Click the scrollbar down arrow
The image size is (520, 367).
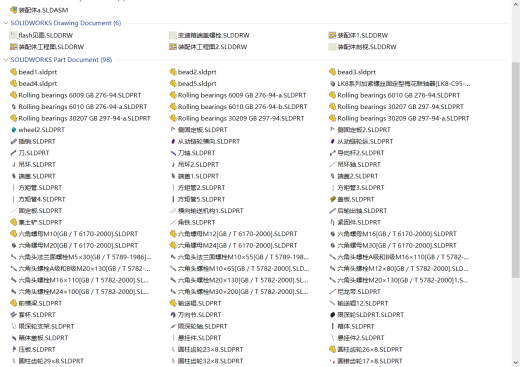pyautogui.click(x=516, y=363)
